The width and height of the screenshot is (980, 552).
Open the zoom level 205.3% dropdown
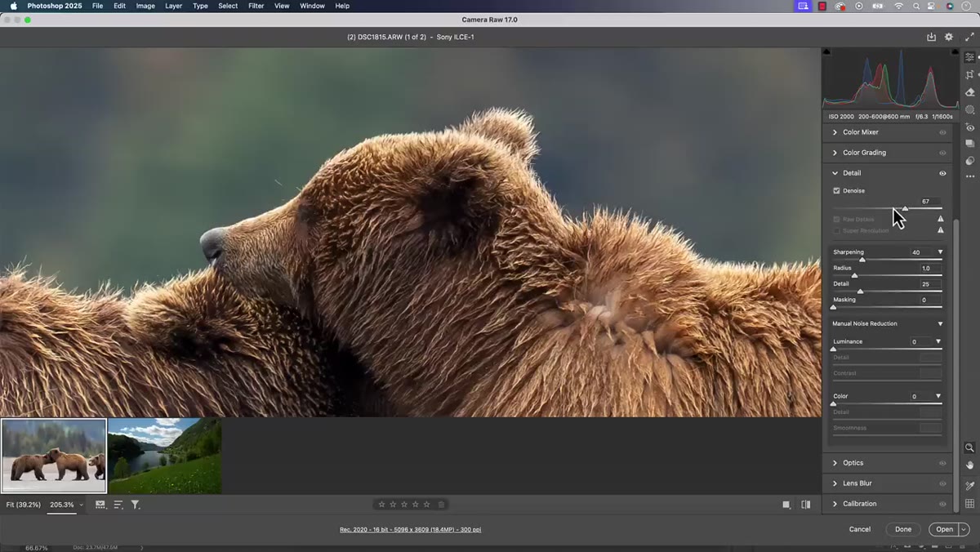pyautogui.click(x=66, y=505)
